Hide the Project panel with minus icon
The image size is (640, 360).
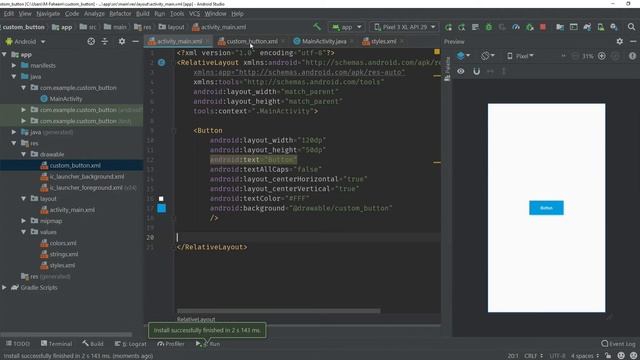coord(135,41)
